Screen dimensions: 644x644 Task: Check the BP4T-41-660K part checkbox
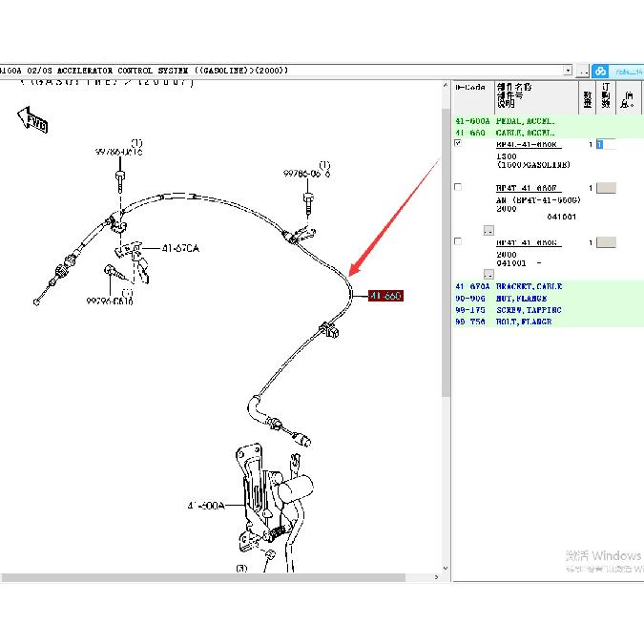(x=458, y=241)
